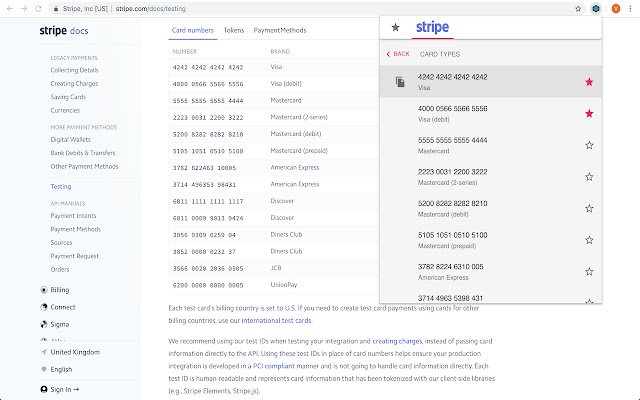Select the 2223 0031 2200 3222 popup row
Viewport: 640px width, 400px height.
[x=491, y=177]
